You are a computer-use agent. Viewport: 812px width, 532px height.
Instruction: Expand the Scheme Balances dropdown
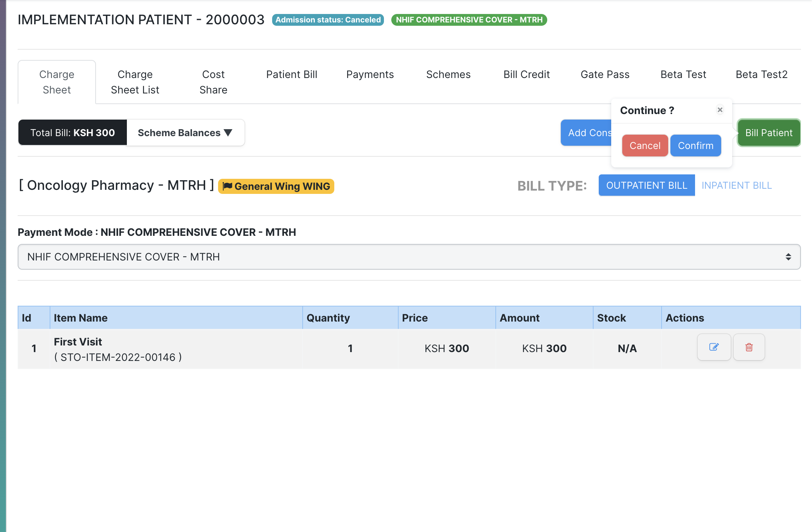tap(185, 133)
